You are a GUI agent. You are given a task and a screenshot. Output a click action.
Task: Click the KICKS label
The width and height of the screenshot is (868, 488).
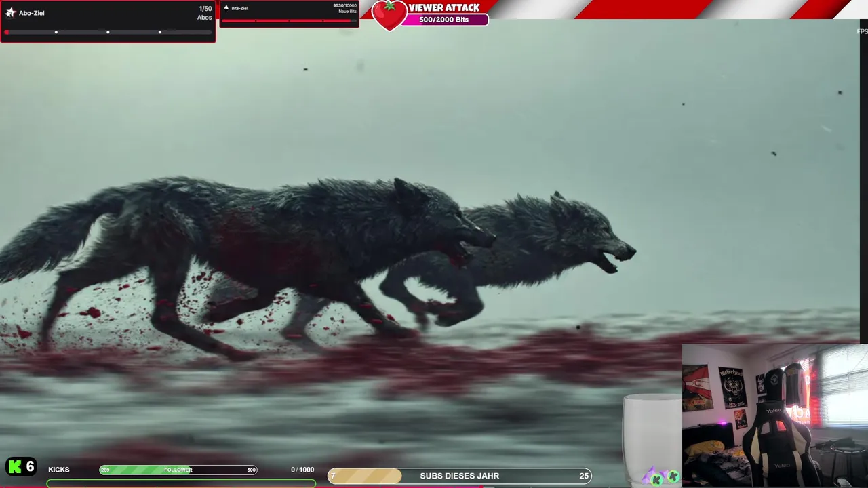tap(59, 470)
